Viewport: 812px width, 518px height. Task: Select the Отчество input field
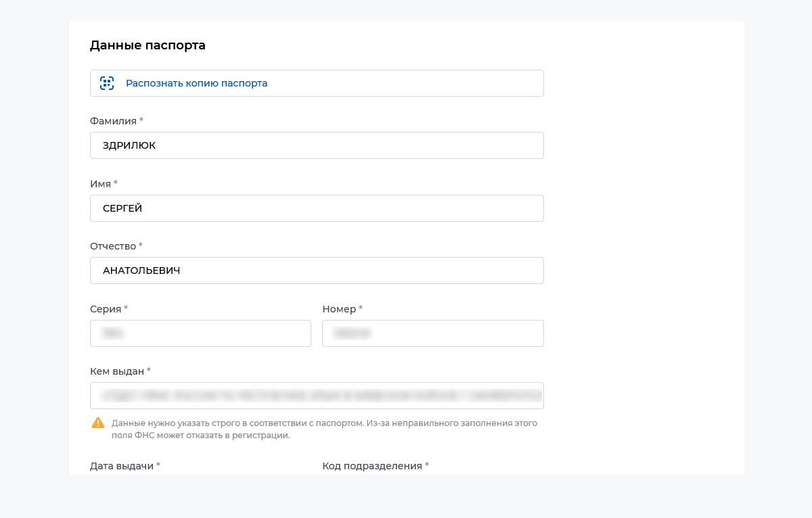point(317,270)
